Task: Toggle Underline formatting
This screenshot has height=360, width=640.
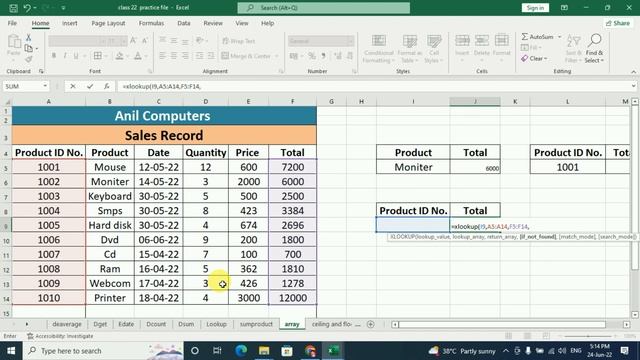Action: coord(76,56)
